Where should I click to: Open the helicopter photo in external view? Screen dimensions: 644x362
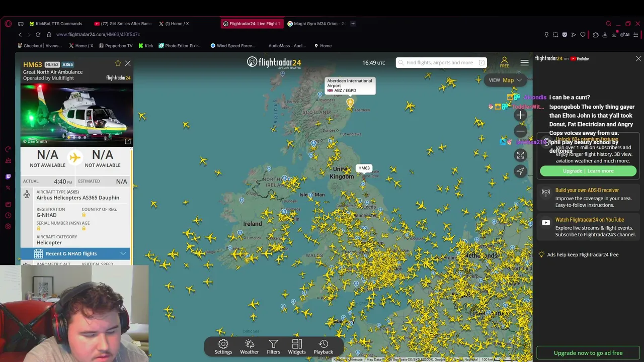(127, 141)
